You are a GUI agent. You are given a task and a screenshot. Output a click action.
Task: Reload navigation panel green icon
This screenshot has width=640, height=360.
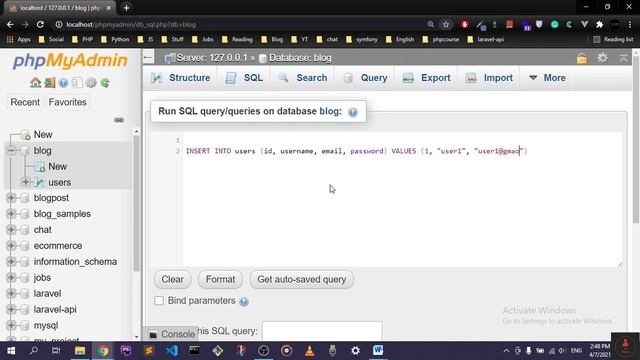click(x=105, y=83)
